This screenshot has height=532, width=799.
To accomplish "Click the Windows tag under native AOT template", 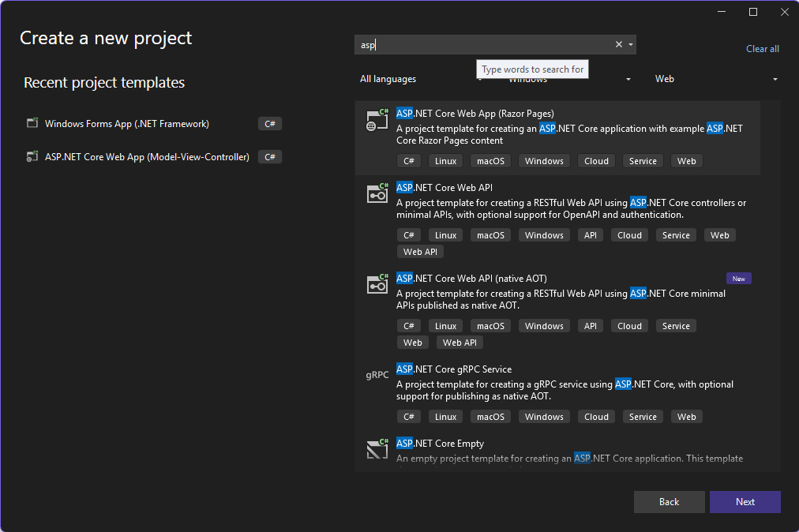I will click(x=544, y=326).
